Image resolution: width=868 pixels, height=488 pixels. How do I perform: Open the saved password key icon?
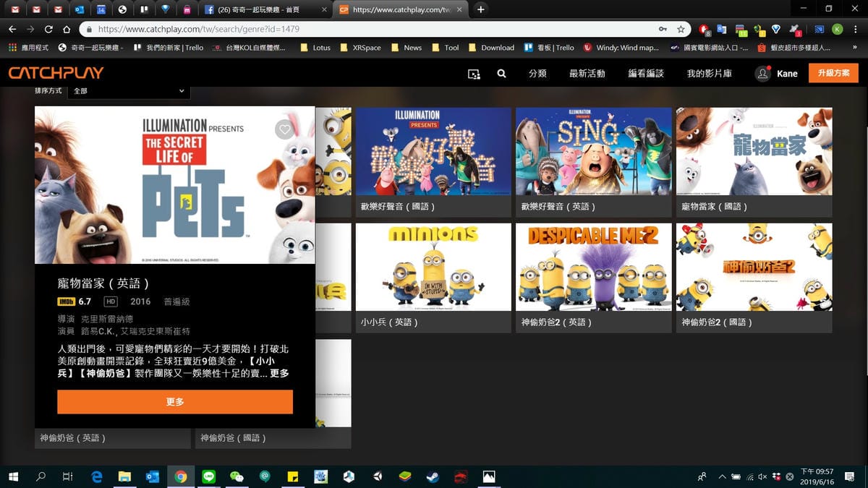pos(663,30)
